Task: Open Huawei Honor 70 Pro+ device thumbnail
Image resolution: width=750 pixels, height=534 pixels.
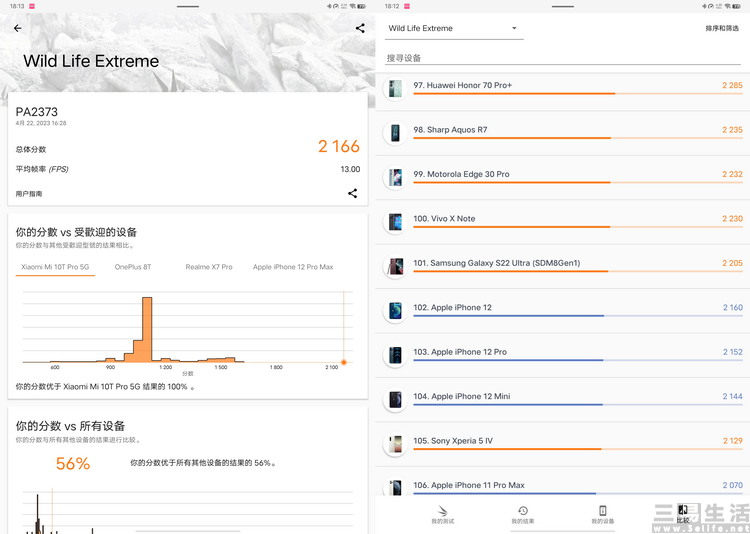Action: tap(395, 89)
